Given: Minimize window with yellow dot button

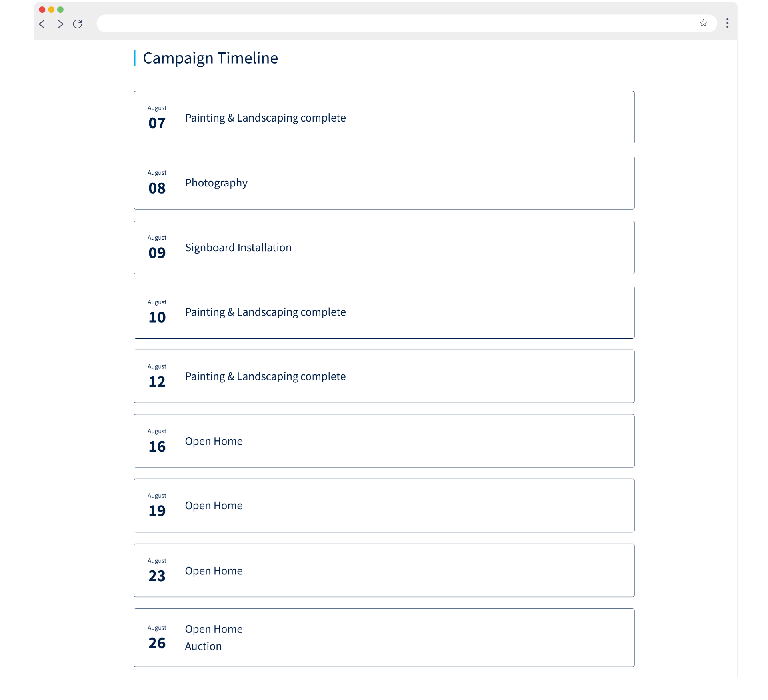Looking at the screenshot, I should [x=51, y=10].
